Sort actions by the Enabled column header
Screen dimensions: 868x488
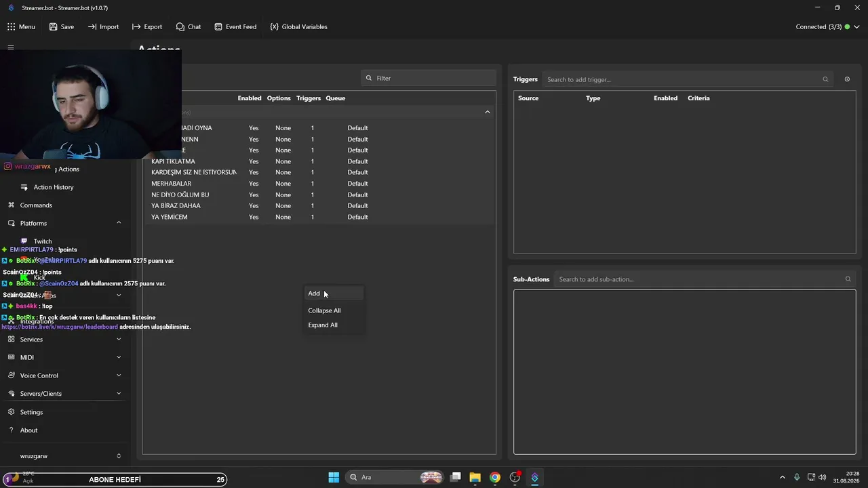(x=250, y=98)
